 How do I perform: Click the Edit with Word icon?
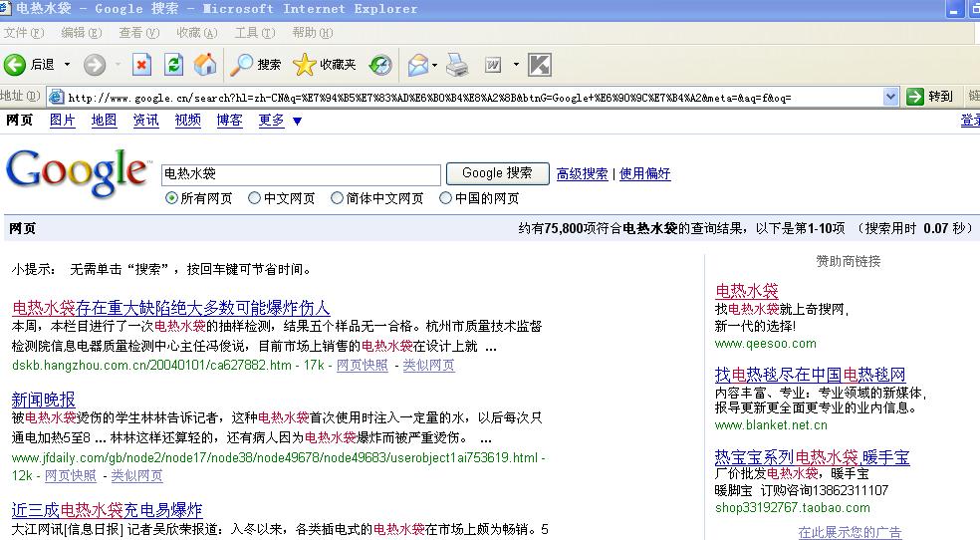(493, 65)
